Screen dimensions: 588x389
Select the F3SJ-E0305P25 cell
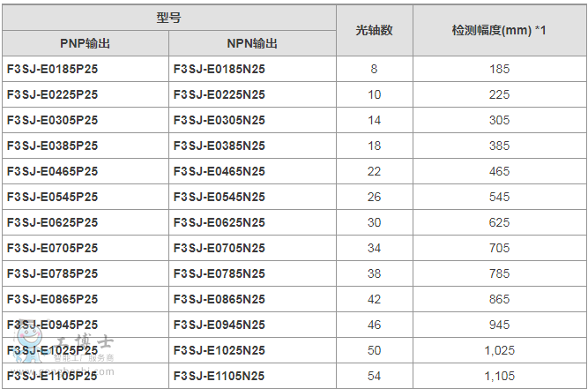click(x=52, y=120)
